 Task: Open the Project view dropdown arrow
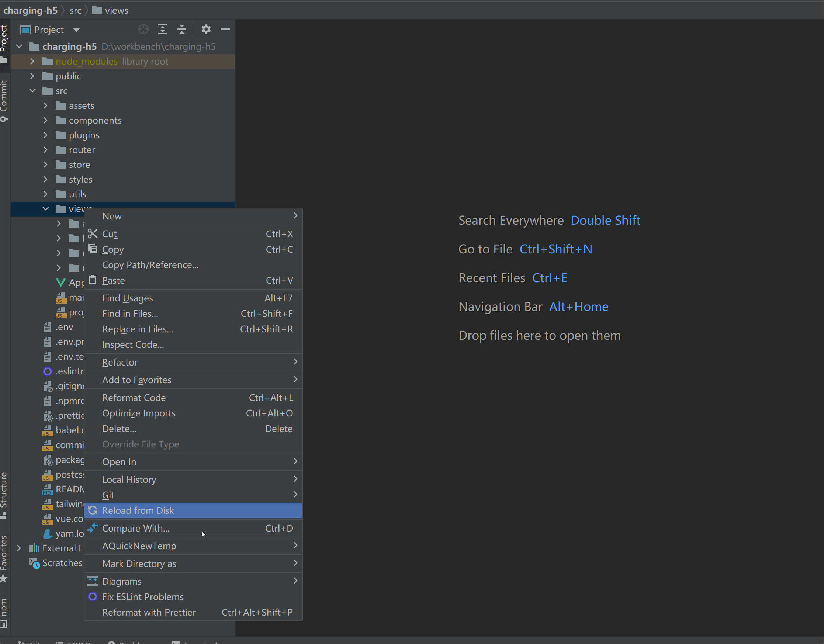click(x=76, y=30)
